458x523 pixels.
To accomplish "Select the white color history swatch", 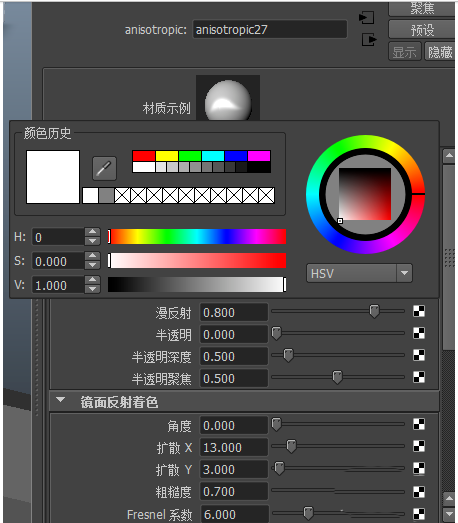I will (x=90, y=195).
